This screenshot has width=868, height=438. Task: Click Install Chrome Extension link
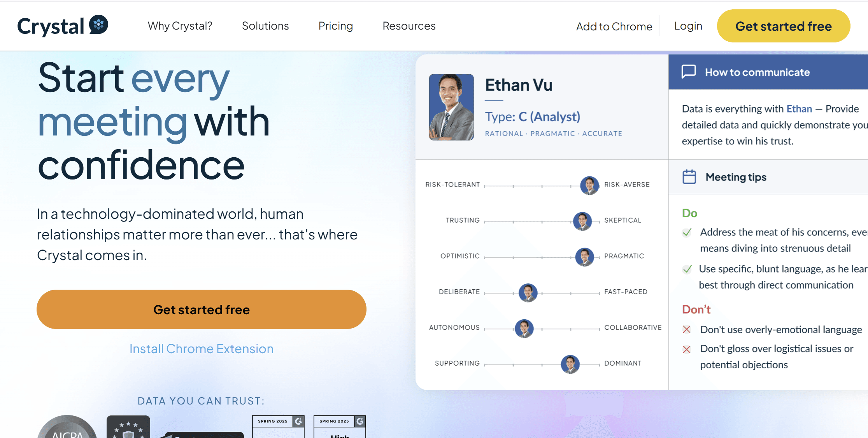tap(202, 349)
